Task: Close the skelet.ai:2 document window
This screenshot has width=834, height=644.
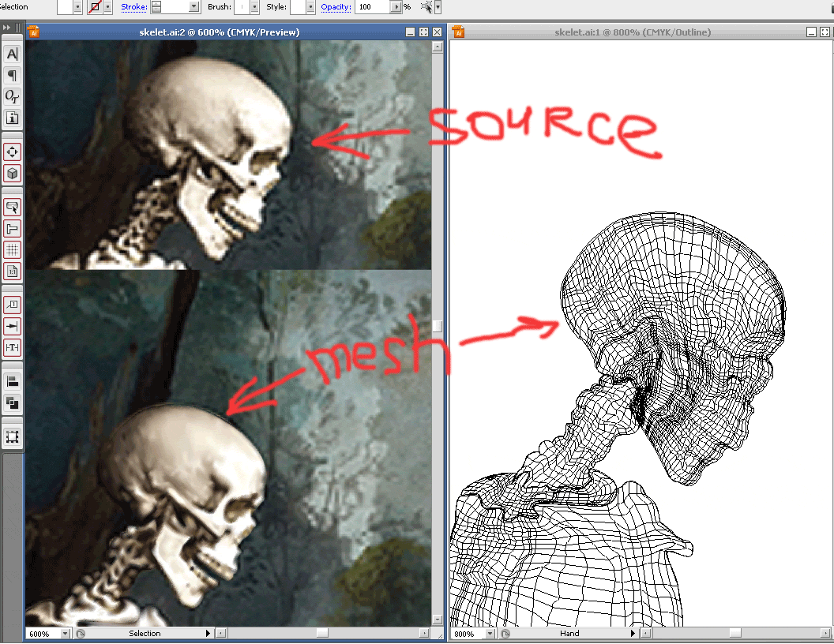Action: [438, 32]
